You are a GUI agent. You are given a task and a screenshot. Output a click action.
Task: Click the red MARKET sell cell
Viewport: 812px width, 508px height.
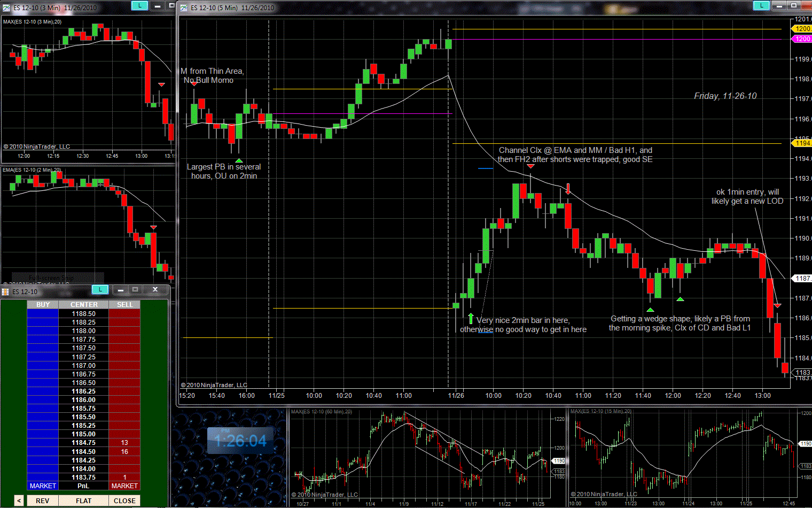point(124,486)
